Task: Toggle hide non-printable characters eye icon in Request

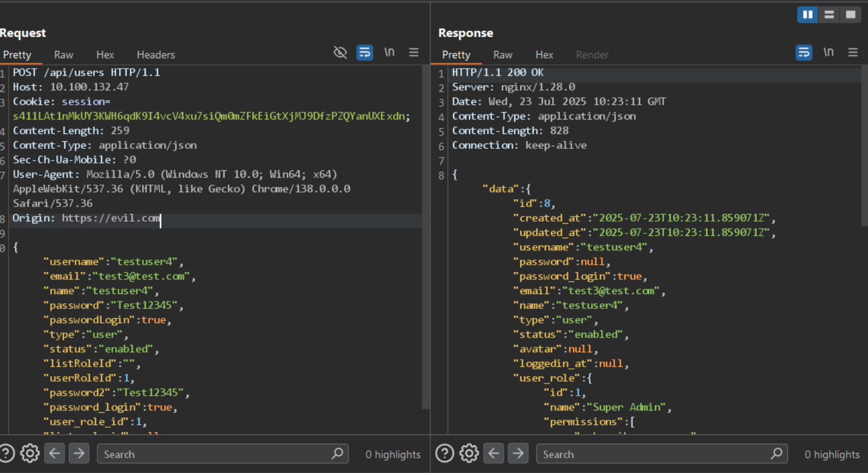Action: click(x=340, y=53)
